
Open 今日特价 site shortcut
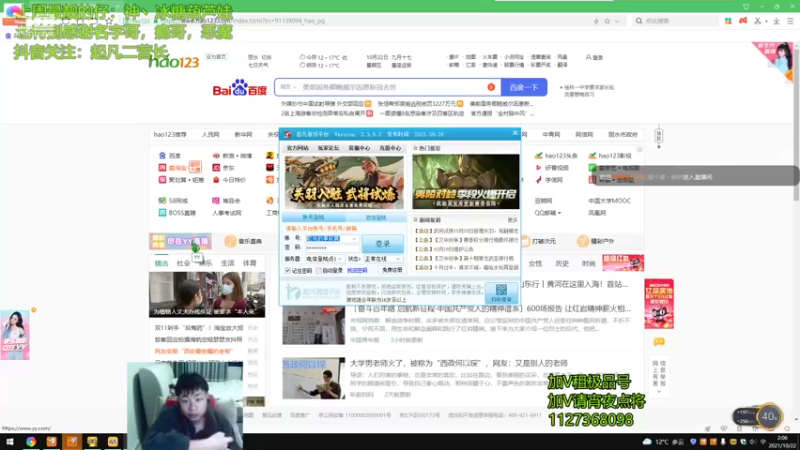tap(229, 180)
